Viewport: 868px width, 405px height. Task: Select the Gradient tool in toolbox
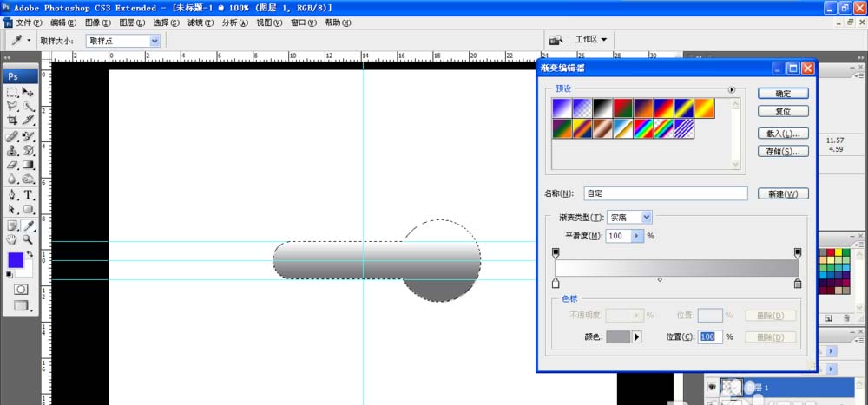(x=29, y=165)
